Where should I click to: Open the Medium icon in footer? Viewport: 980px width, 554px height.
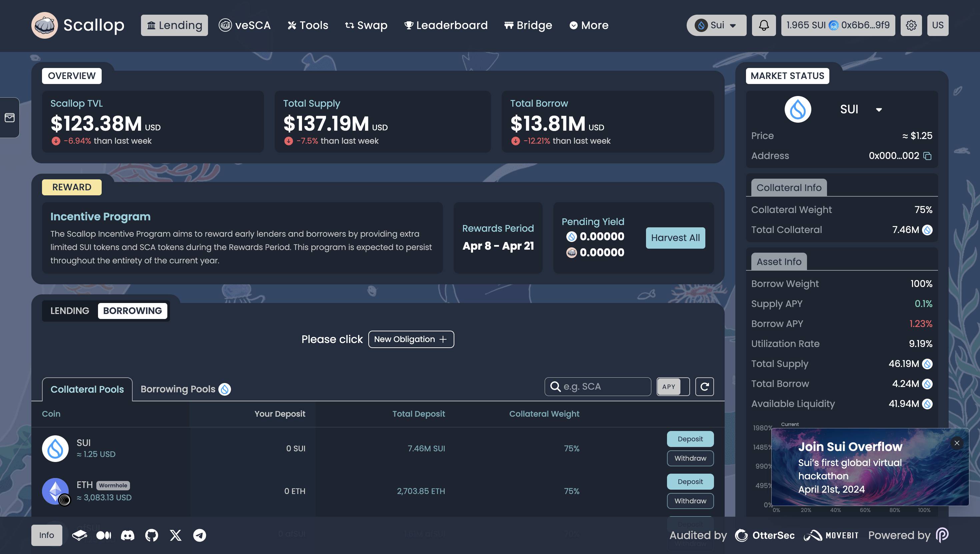pos(103,535)
